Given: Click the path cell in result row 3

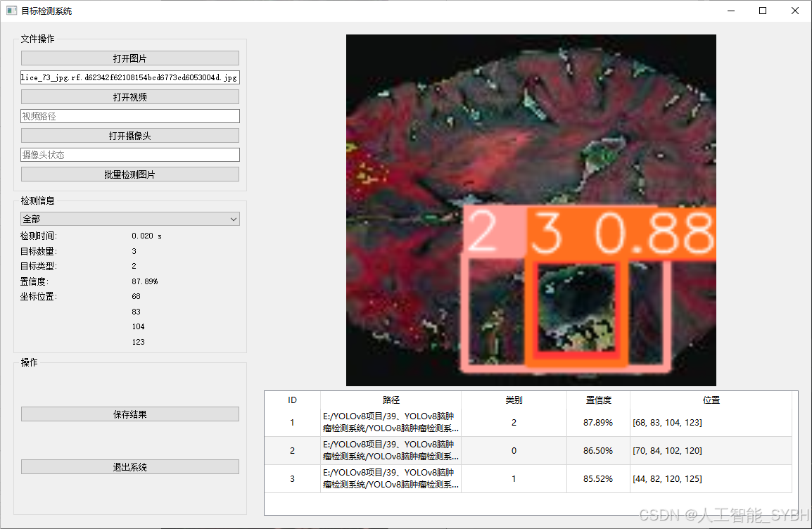Looking at the screenshot, I should pyautogui.click(x=391, y=479).
